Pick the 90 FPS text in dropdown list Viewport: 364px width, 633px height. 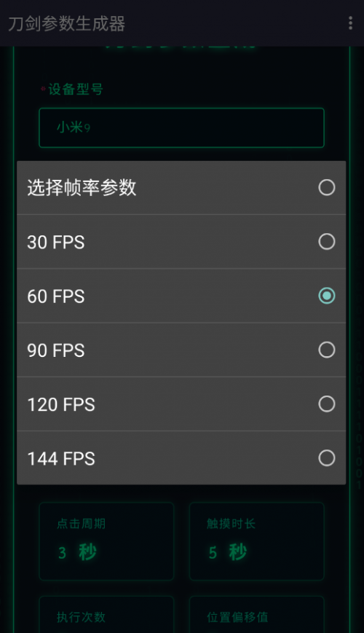(55, 350)
